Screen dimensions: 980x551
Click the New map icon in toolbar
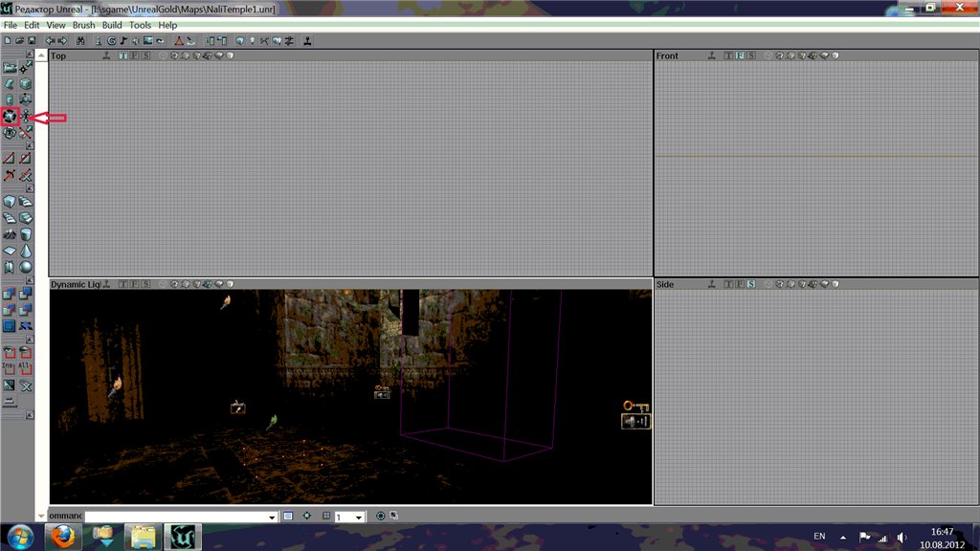click(x=8, y=40)
